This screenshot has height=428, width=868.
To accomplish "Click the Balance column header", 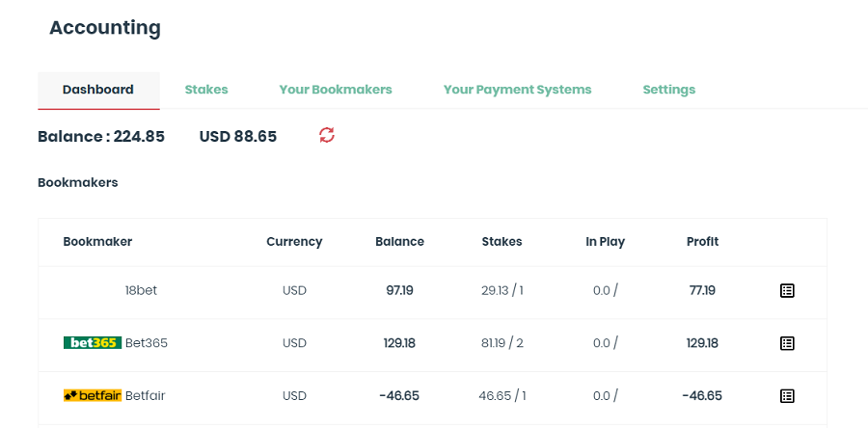I will coord(399,242).
